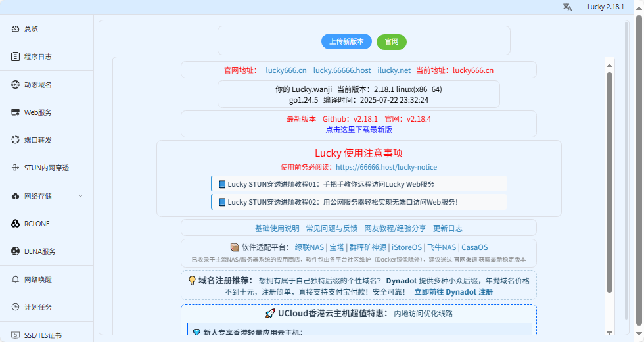This screenshot has width=644, height=342.
Task: Click the 动态域名 DNS icon
Action: [15, 85]
